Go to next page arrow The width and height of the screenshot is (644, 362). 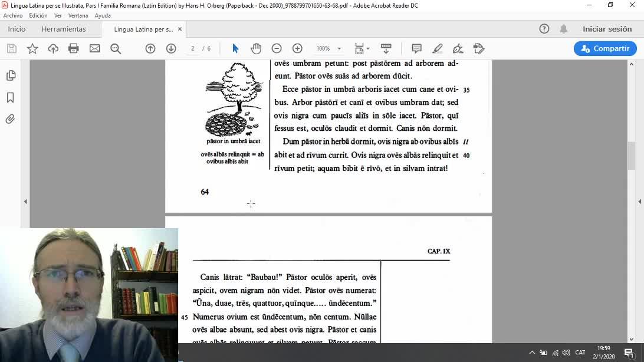coord(171,48)
